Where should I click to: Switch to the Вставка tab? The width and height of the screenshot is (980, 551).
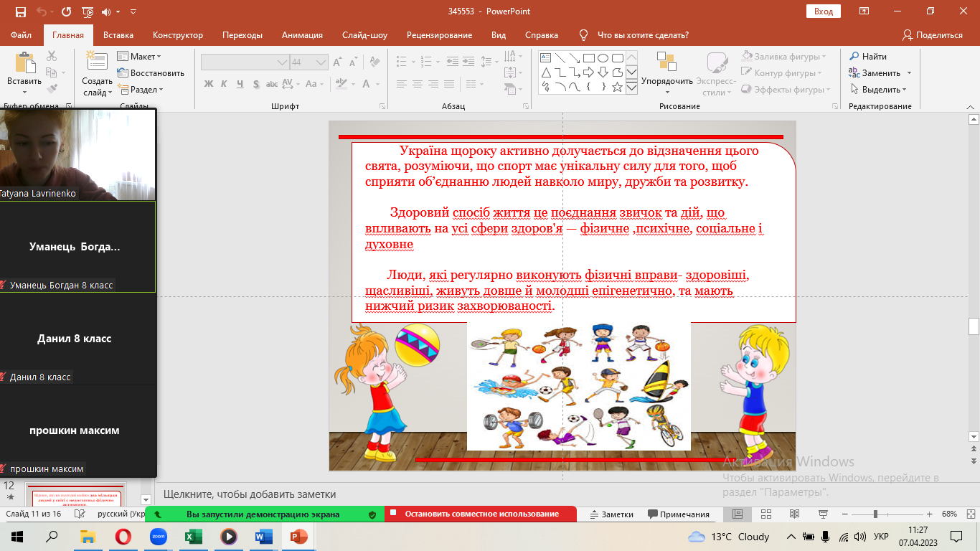coord(118,35)
